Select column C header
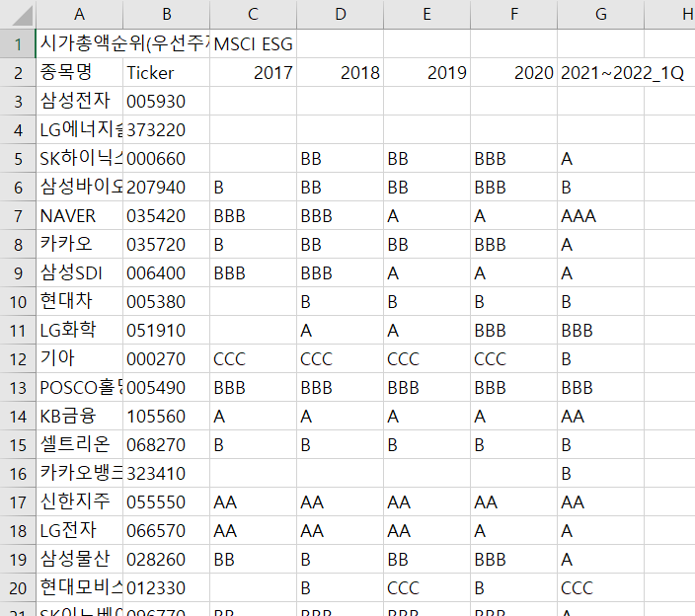Image resolution: width=695 pixels, height=616 pixels. (x=253, y=14)
